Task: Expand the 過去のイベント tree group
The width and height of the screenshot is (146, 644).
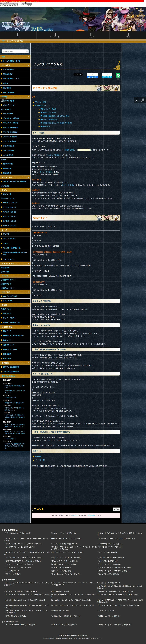Action: [1, 288]
